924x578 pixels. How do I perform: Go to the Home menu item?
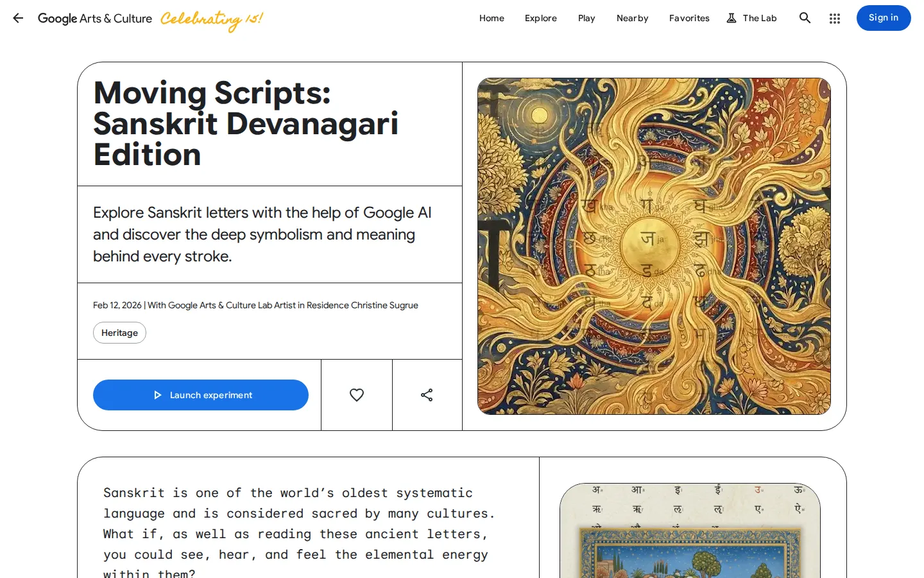[492, 18]
